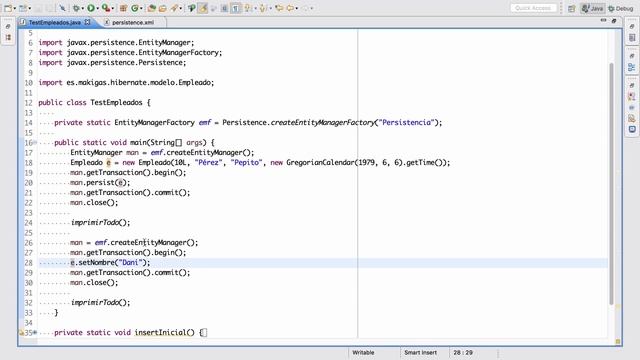Screen dimensions: 640x360
Task: Click the Quick Access search field
Action: pos(533,8)
